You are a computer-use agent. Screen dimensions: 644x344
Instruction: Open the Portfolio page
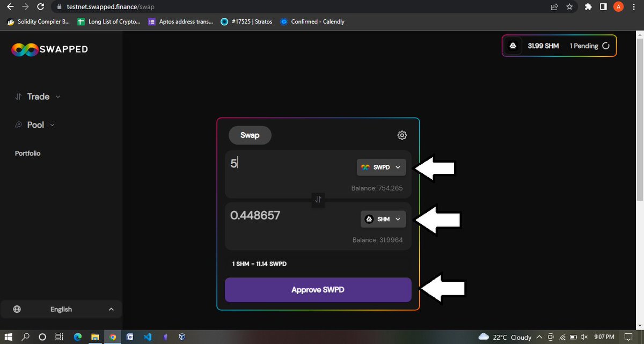27,153
